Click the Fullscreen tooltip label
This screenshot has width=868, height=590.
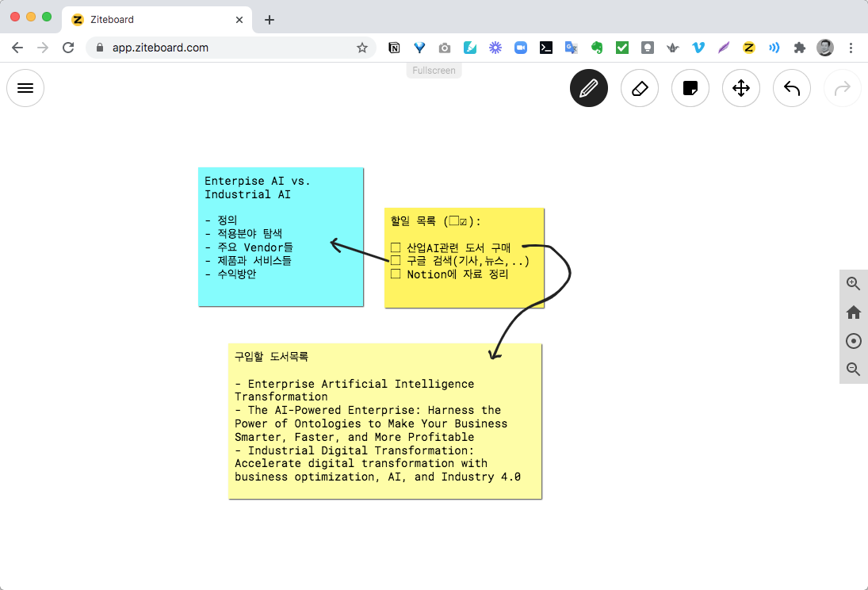tap(434, 71)
